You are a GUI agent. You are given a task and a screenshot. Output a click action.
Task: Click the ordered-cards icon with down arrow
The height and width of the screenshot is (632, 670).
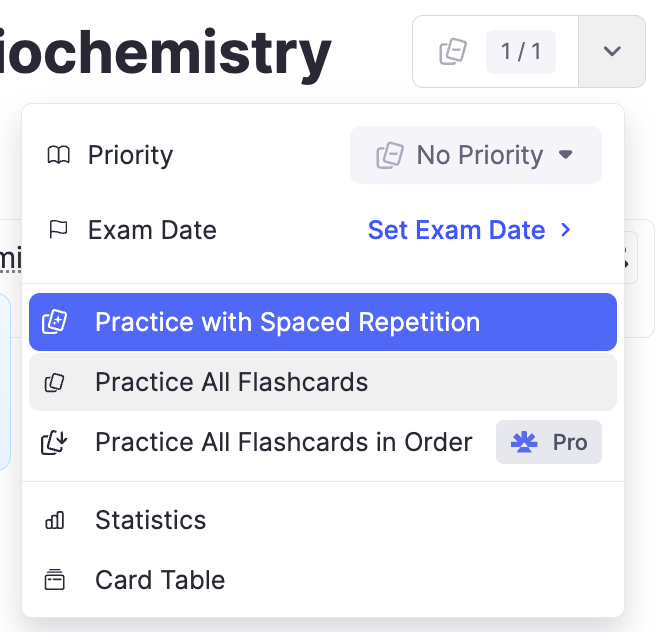54,442
